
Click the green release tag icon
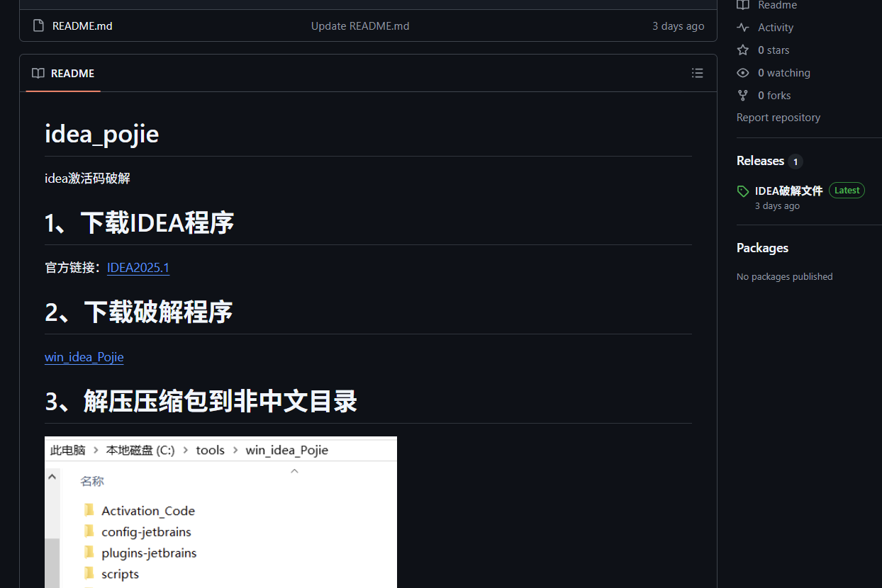pyautogui.click(x=742, y=191)
